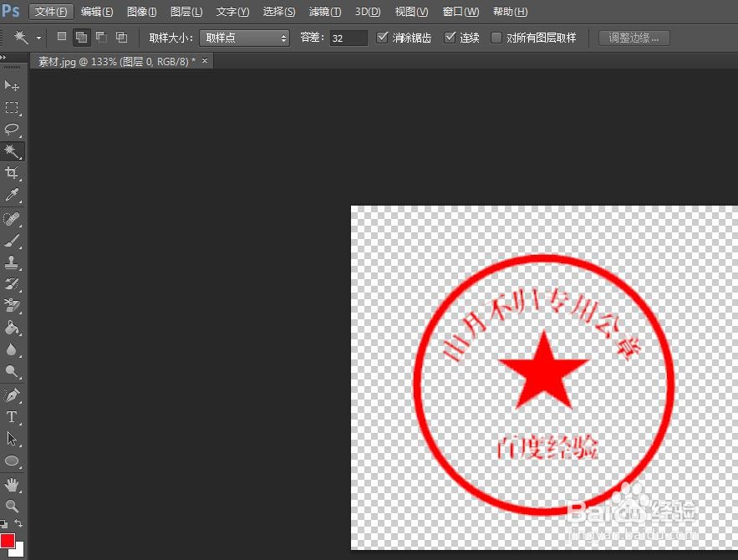Open the 视图(V) menu
Viewport: 738px width, 560px height.
click(x=411, y=12)
